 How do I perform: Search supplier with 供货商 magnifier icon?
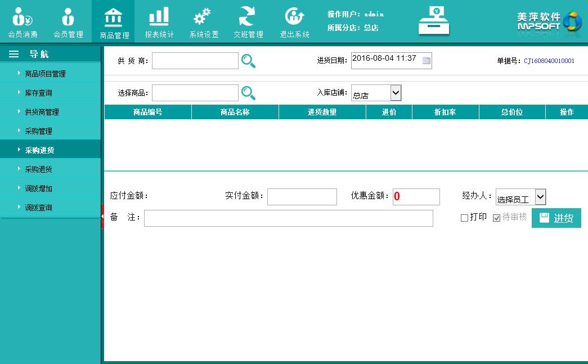248,61
